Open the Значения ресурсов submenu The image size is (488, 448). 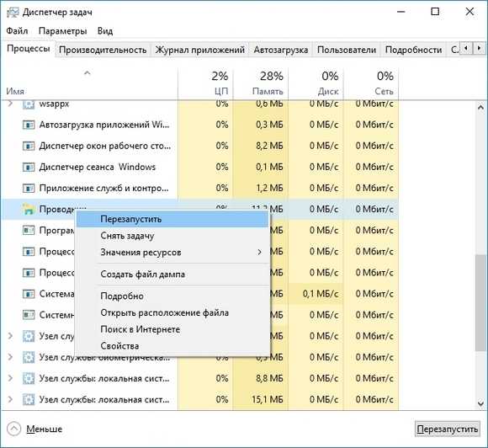pyautogui.click(x=172, y=253)
